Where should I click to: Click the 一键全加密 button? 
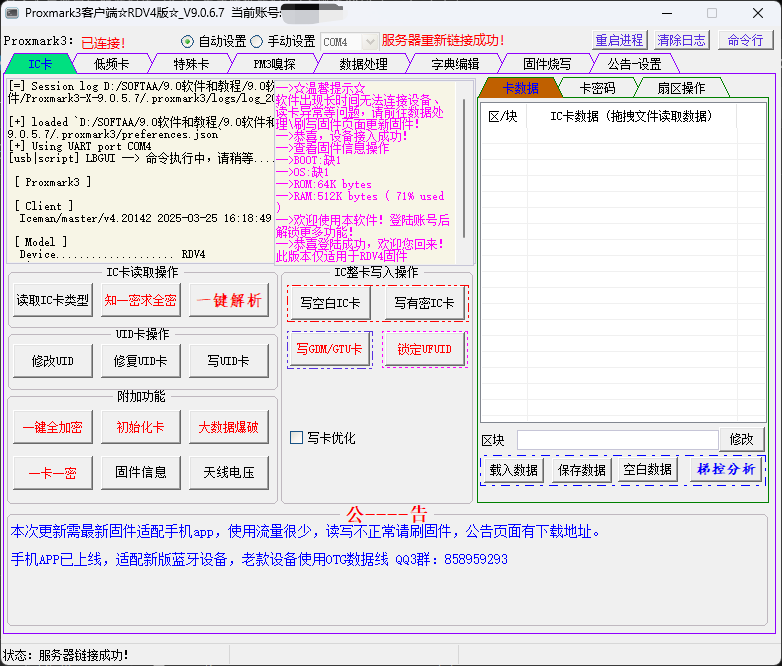tap(53, 427)
